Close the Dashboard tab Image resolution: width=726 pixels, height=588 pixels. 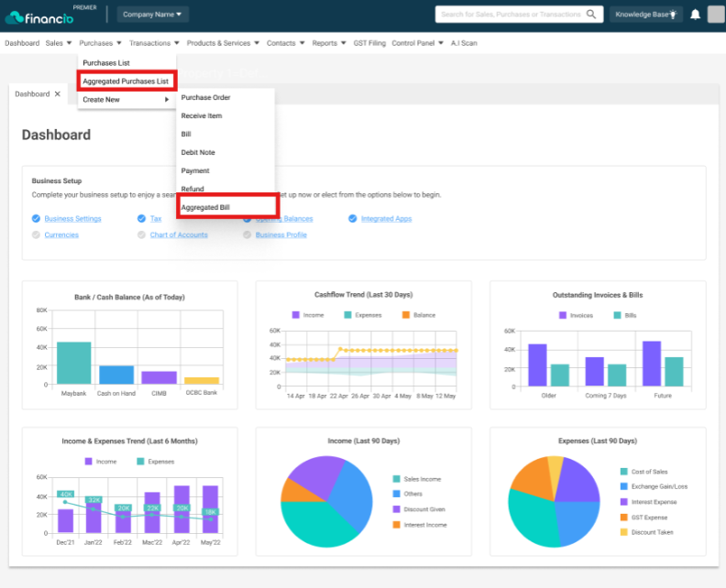[58, 94]
